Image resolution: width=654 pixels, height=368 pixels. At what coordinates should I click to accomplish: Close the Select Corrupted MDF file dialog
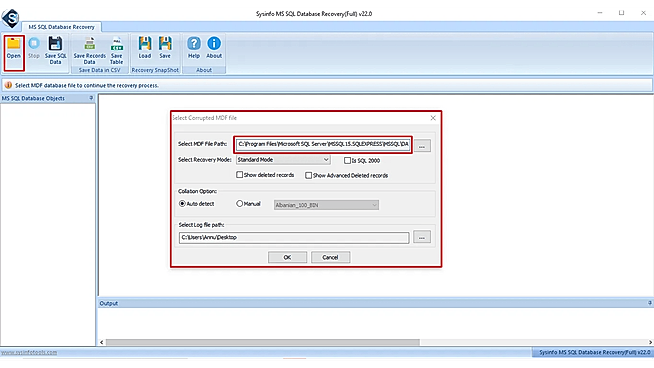point(433,118)
